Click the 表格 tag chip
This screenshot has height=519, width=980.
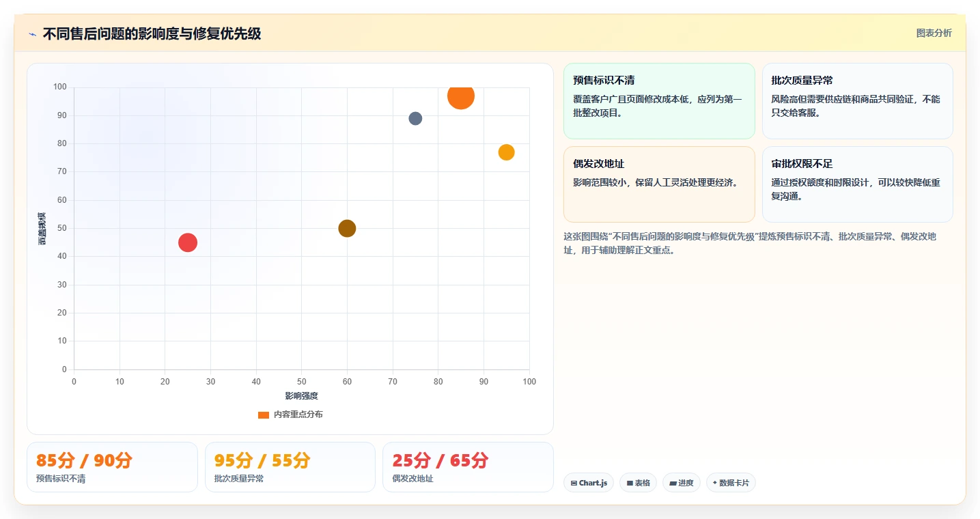(638, 483)
